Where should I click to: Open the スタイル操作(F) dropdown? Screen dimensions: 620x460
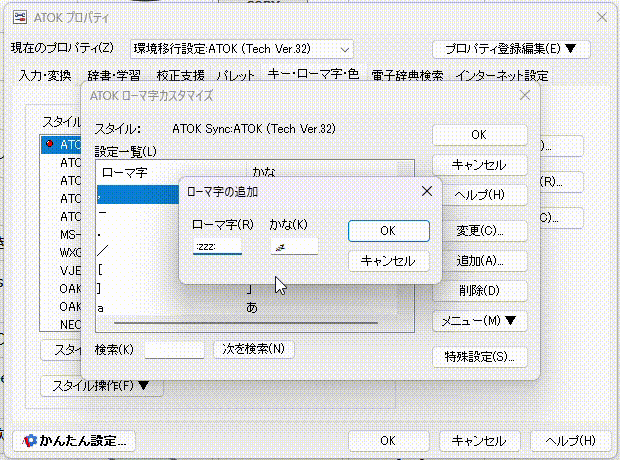[x=102, y=386]
